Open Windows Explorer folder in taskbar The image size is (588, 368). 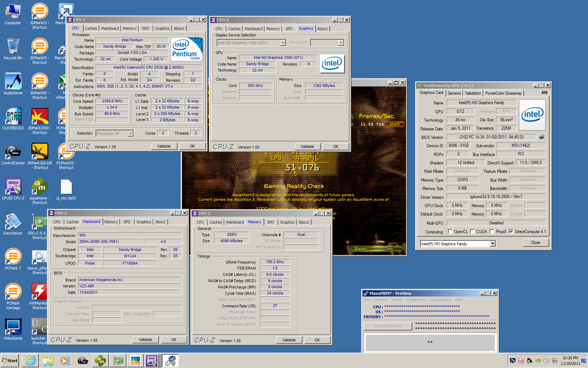48,361
